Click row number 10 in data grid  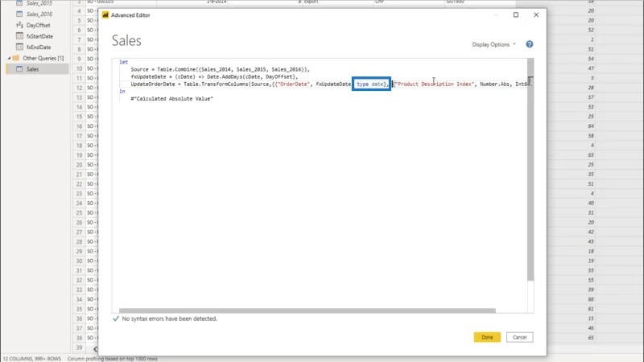79,68
